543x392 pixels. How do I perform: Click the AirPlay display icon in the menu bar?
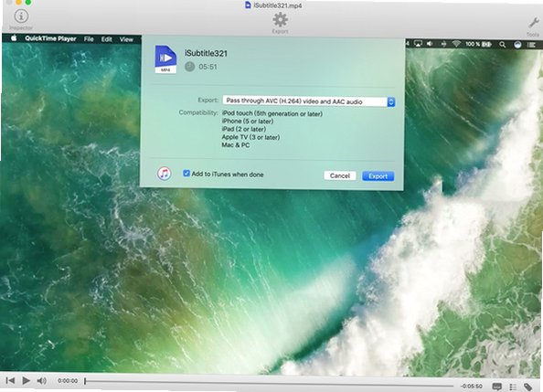click(419, 44)
